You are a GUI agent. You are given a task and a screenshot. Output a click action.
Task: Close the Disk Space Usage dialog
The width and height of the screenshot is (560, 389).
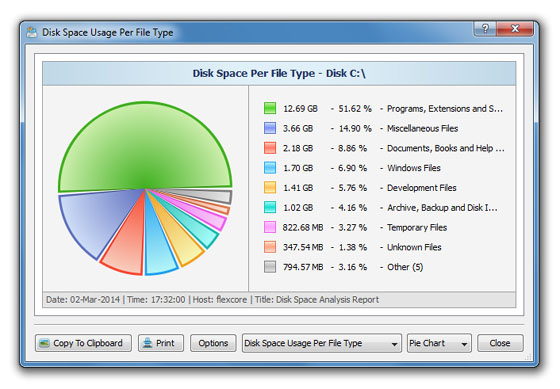515,28
